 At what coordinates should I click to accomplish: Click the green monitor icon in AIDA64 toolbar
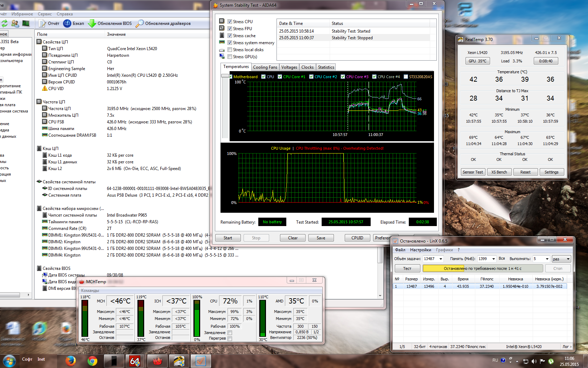[x=26, y=23]
